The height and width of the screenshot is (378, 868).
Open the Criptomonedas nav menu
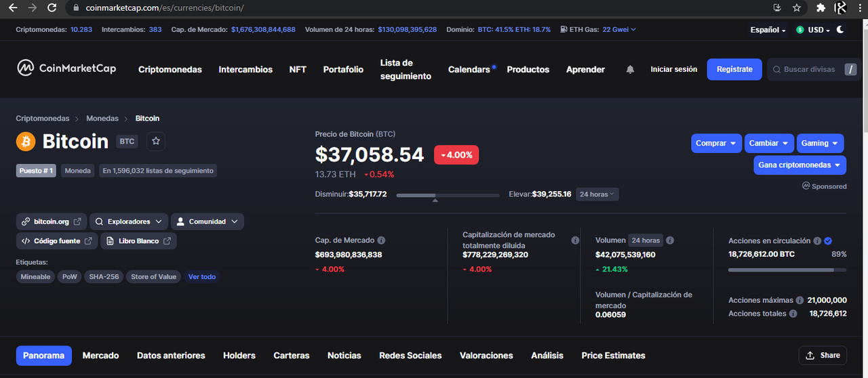[x=170, y=70]
